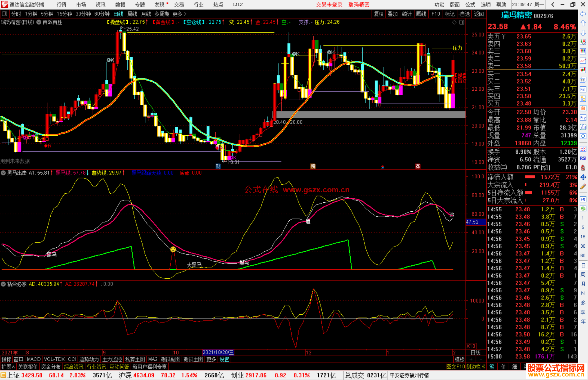Click the 卖五 yen toggle marker
The width and height of the screenshot is (588, 380).
[504, 37]
